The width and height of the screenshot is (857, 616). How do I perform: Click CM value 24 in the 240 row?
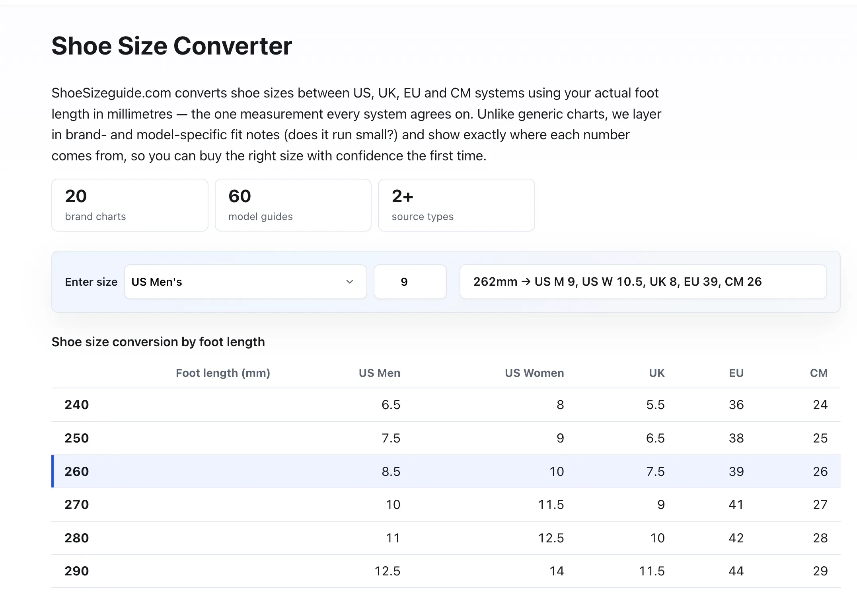(820, 405)
